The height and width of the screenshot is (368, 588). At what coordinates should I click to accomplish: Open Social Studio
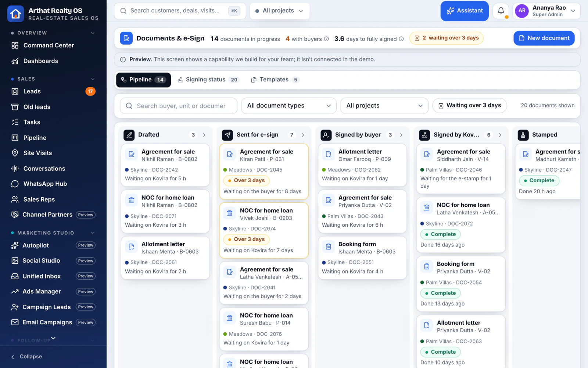tap(53, 261)
